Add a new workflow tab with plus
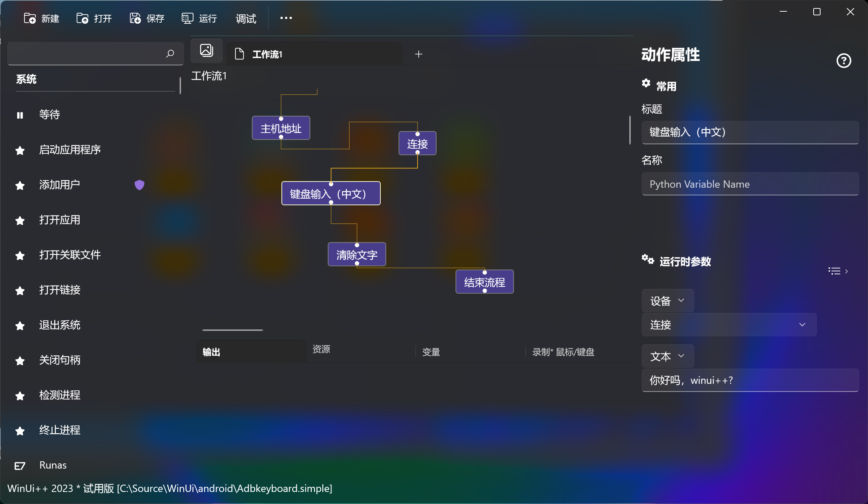 click(x=419, y=54)
